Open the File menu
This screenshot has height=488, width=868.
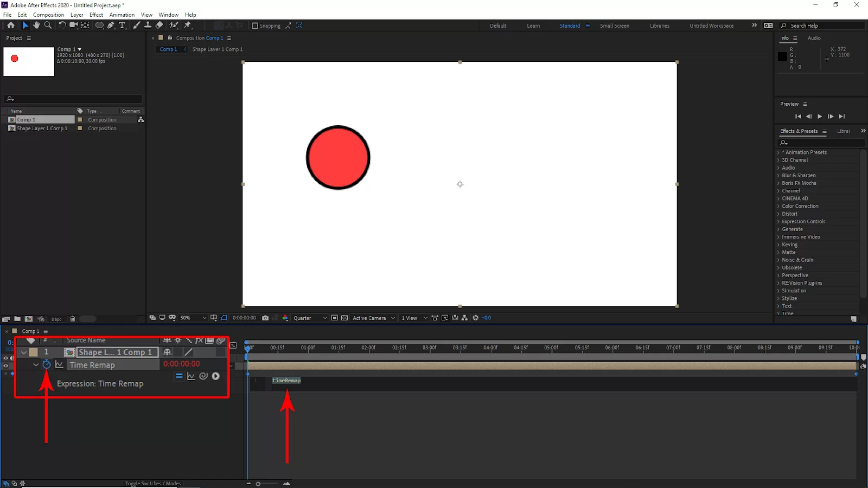[8, 15]
